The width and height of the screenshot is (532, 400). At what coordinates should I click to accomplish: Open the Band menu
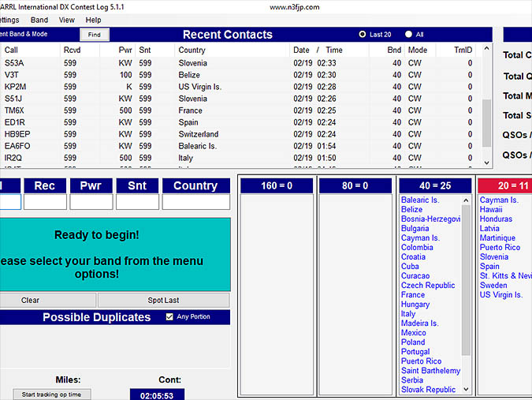(x=39, y=20)
